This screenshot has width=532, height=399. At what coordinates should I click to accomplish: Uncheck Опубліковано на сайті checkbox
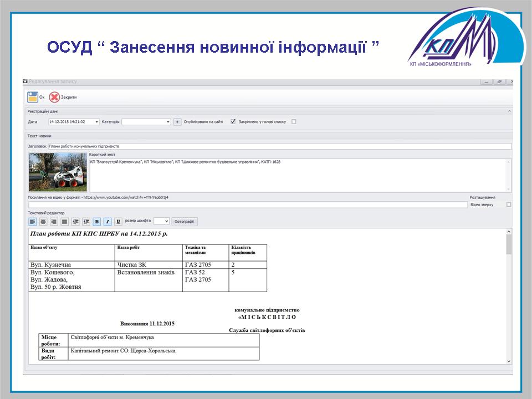pyautogui.click(x=233, y=121)
